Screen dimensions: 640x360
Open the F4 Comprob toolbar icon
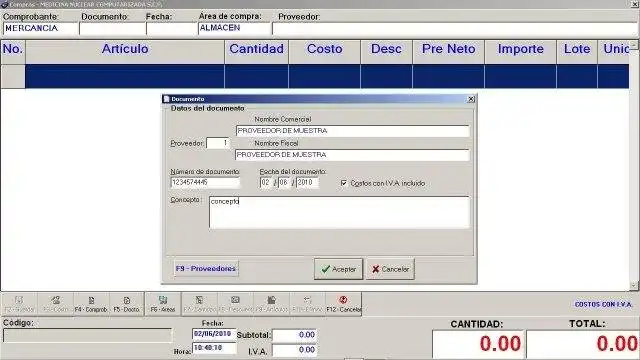(x=91, y=304)
